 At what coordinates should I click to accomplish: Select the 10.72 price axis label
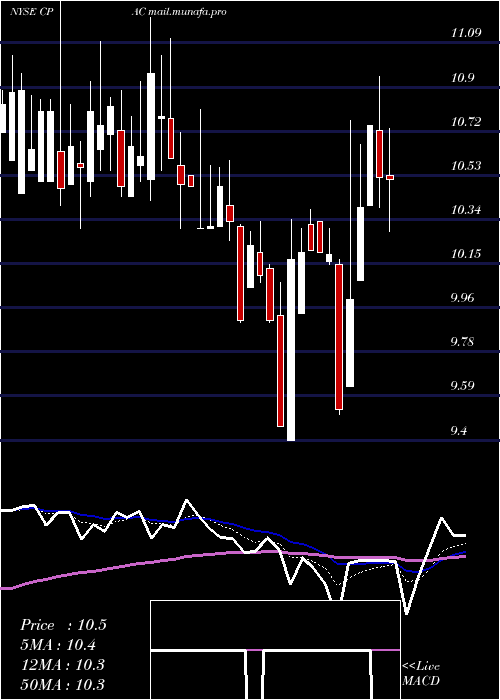click(x=467, y=121)
